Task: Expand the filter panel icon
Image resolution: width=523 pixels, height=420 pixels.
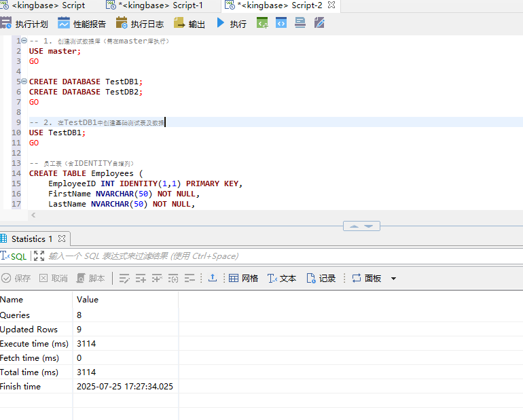Action: pos(39,256)
